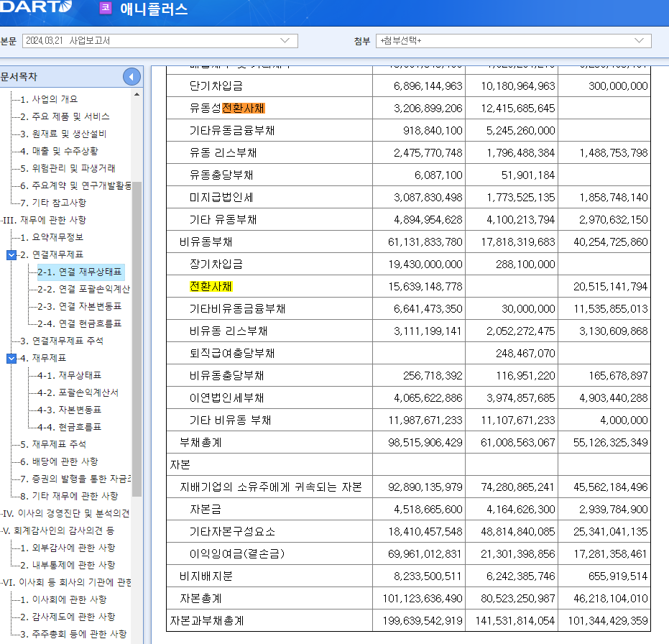Click the DART logo

click(36, 8)
